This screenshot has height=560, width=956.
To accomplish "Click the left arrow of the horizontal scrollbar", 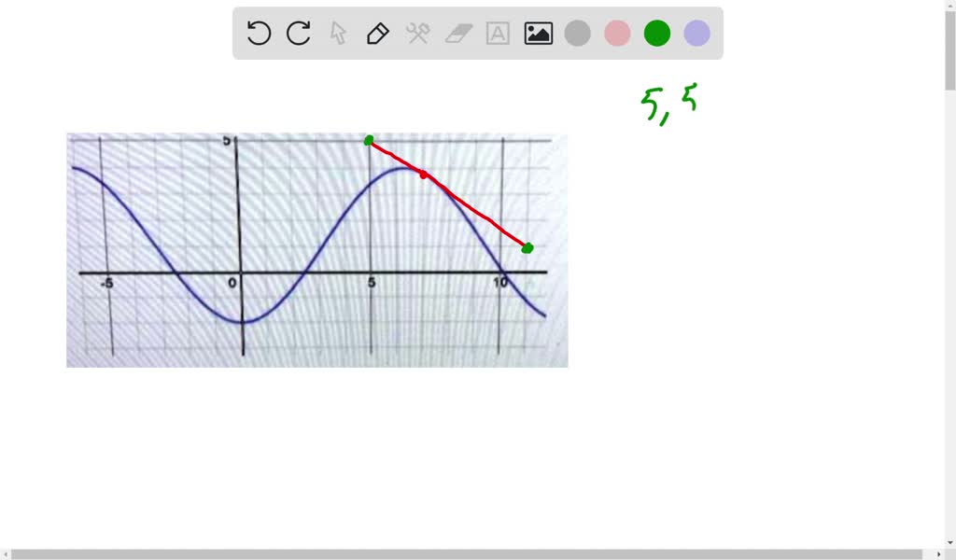I will pyautogui.click(x=7, y=553).
